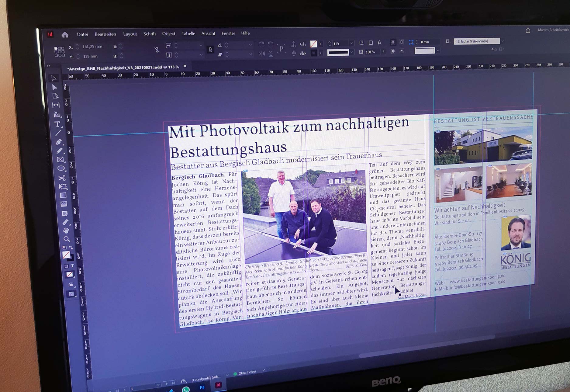The width and height of the screenshot is (570, 392).
Task: Toggle the screen mode button
Action: tap(71, 294)
